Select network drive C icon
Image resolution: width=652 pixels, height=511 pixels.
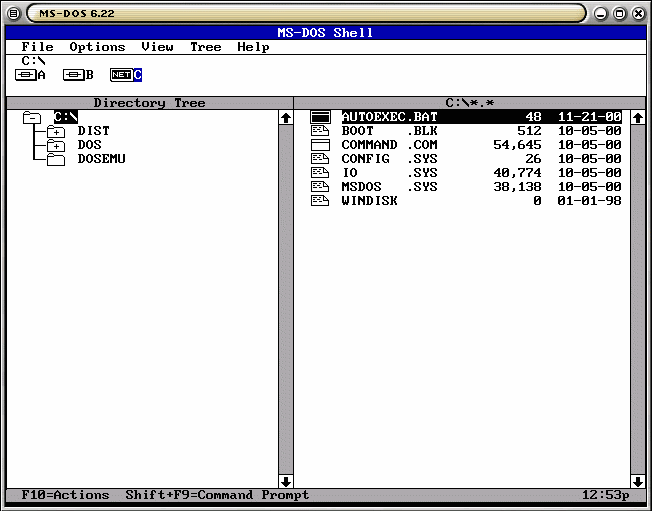pyautogui.click(x=121, y=75)
